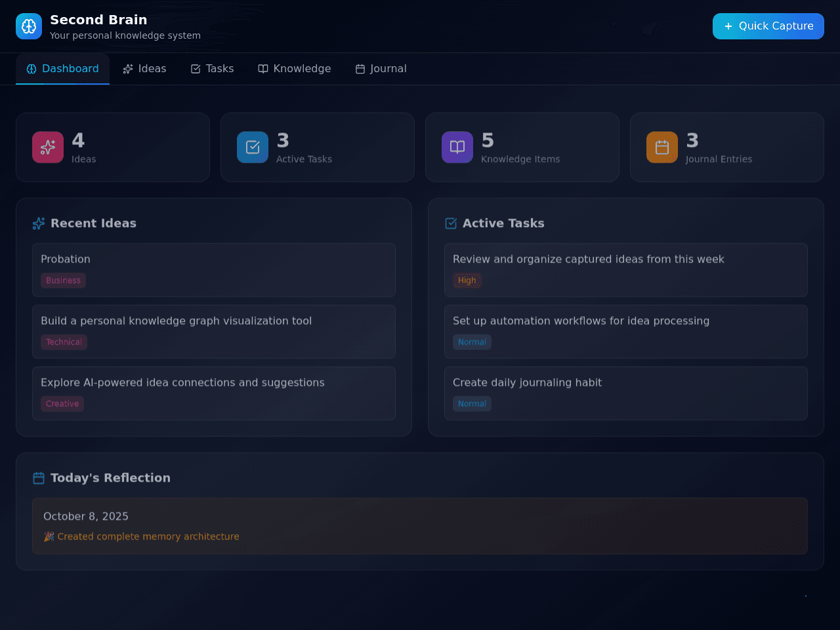This screenshot has height=630, width=840.
Task: Click the 5 Knowledge Items count
Action: pos(488,140)
